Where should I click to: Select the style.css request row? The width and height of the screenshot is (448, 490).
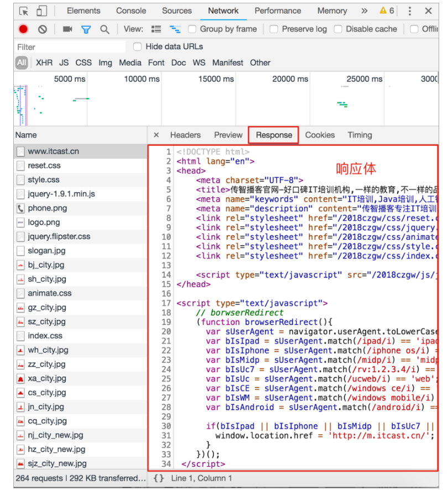pyautogui.click(x=80, y=180)
